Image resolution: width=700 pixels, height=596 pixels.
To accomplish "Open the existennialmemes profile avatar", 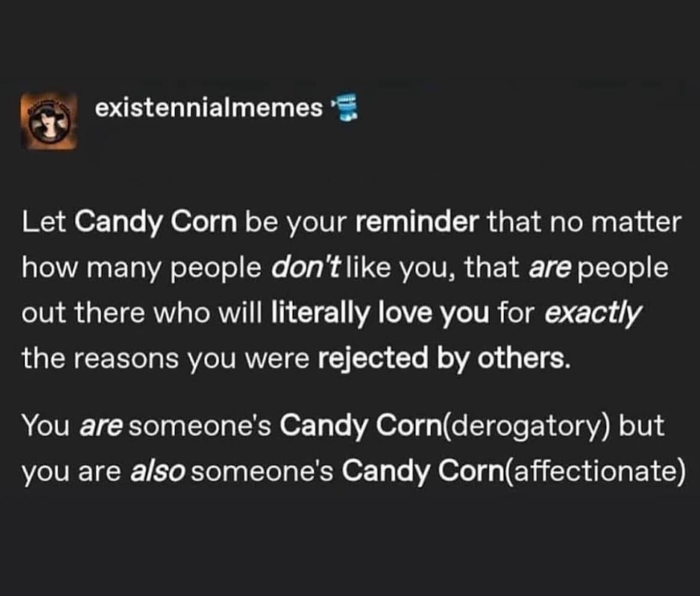I will [49, 121].
